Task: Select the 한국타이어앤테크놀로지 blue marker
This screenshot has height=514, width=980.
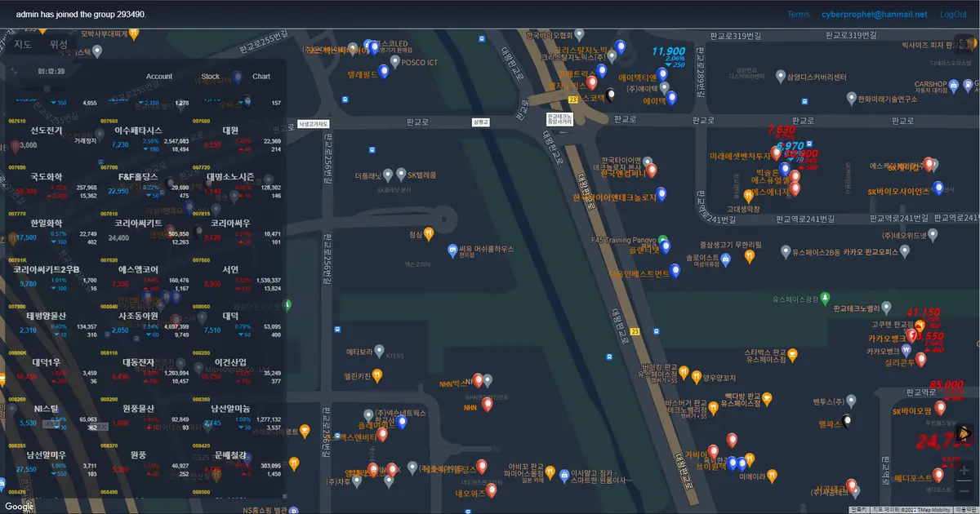Action: (662, 194)
